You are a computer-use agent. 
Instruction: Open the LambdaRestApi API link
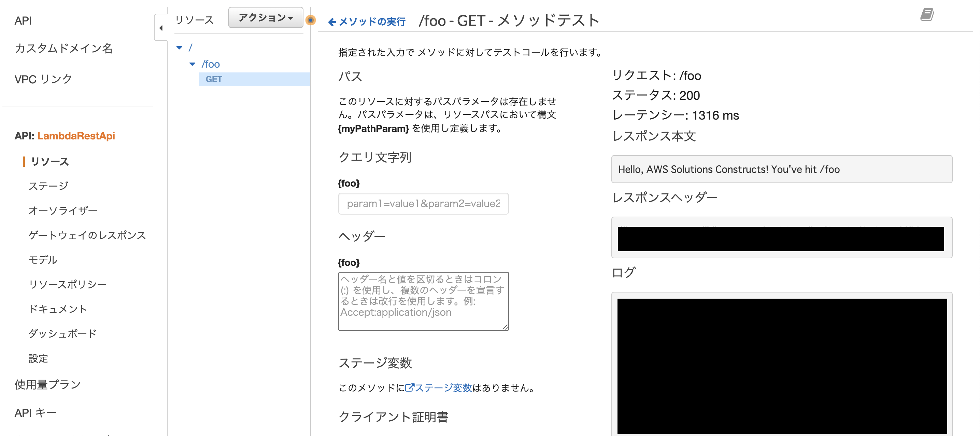[x=76, y=136]
